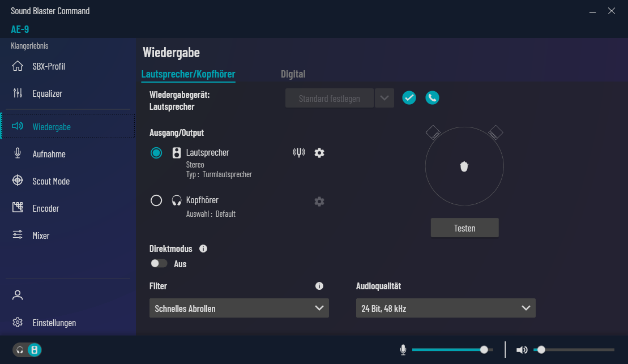
Task: Click the Filter info icon
Action: coord(319,286)
